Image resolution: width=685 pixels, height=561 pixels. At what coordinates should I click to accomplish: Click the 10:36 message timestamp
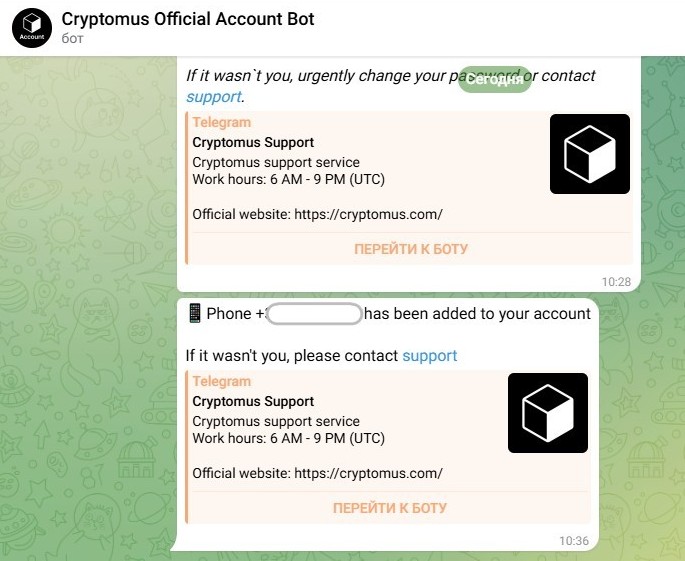point(574,541)
